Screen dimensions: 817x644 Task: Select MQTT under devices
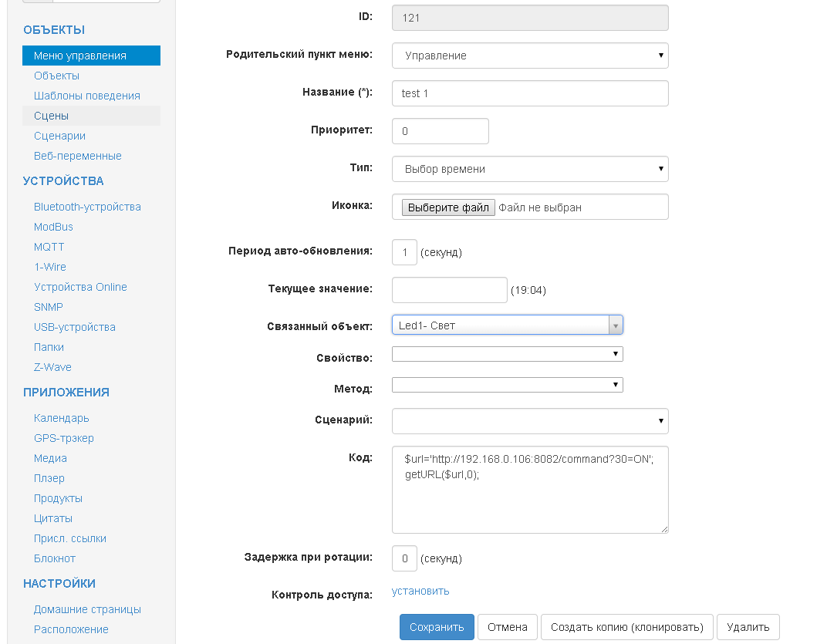pos(49,247)
